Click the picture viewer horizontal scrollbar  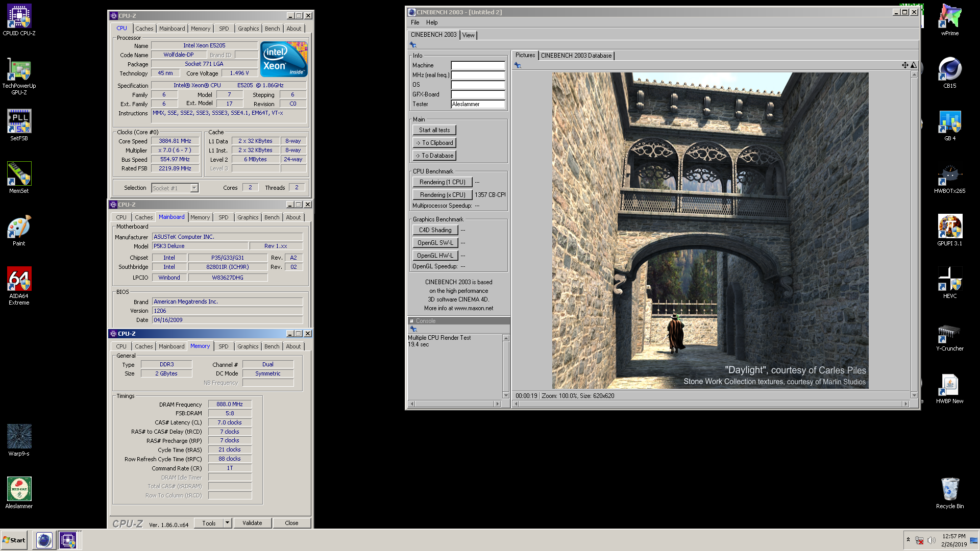point(711,404)
